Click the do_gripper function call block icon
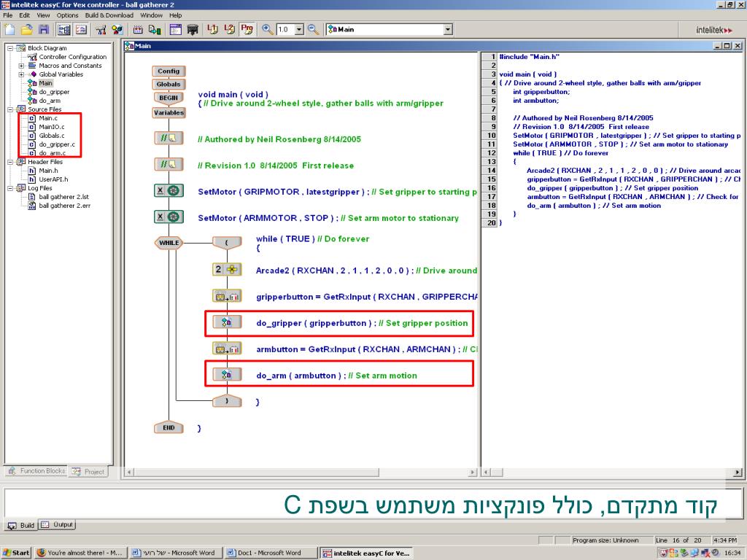The width and height of the screenshot is (747, 560). click(227, 322)
